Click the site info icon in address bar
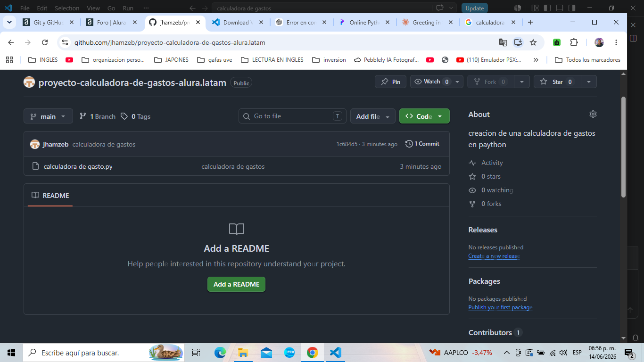644x362 pixels. click(x=65, y=42)
